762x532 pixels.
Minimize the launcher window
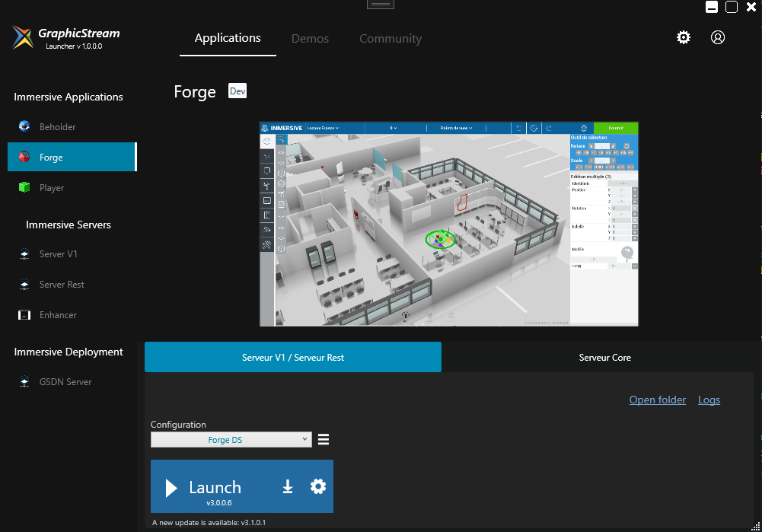712,7
